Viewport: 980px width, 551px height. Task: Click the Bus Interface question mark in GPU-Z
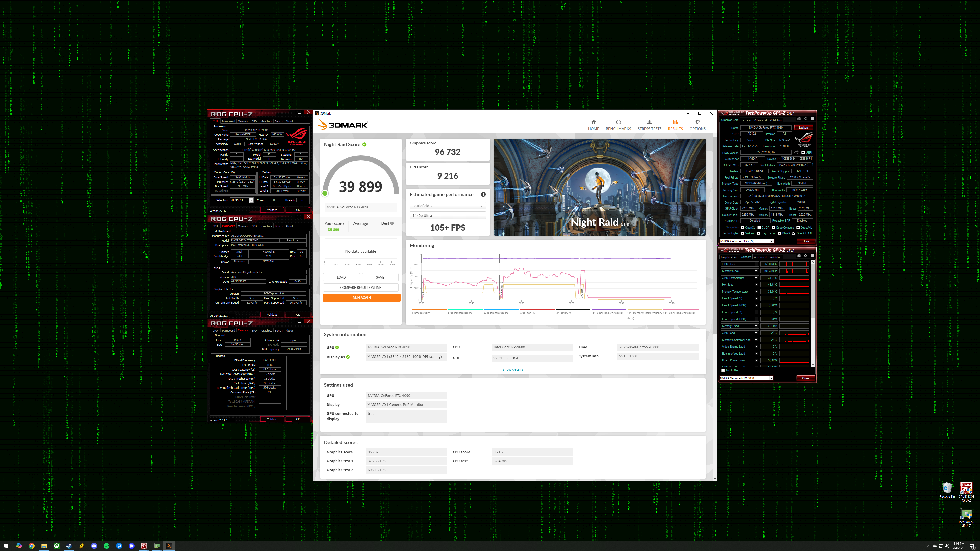point(812,165)
